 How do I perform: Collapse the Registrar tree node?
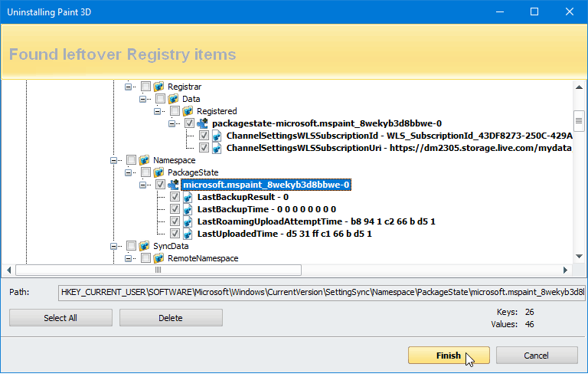pyautogui.click(x=129, y=87)
